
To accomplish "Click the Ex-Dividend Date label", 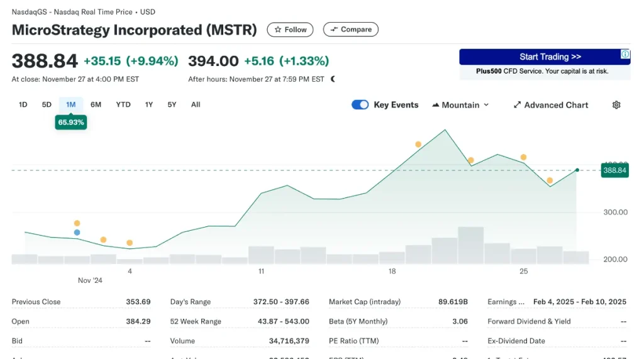I will click(516, 341).
